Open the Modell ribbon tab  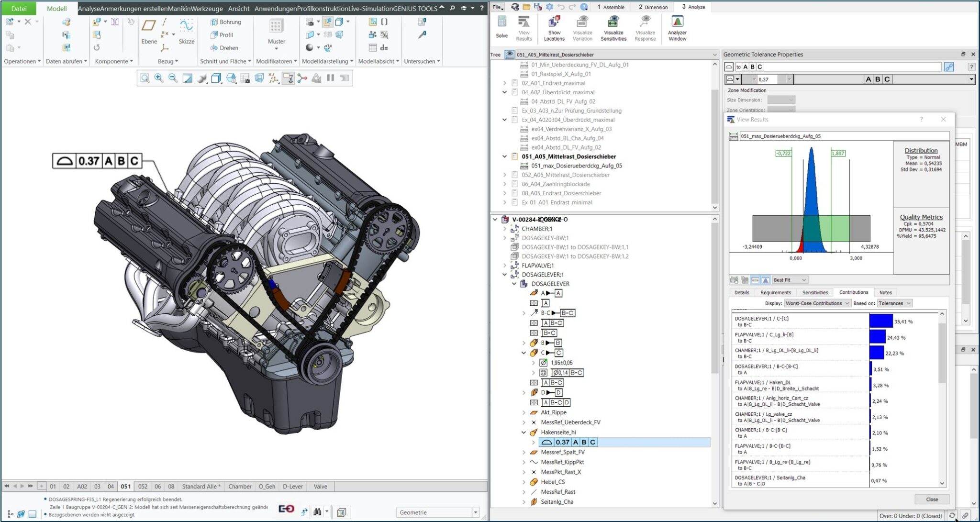pos(56,8)
